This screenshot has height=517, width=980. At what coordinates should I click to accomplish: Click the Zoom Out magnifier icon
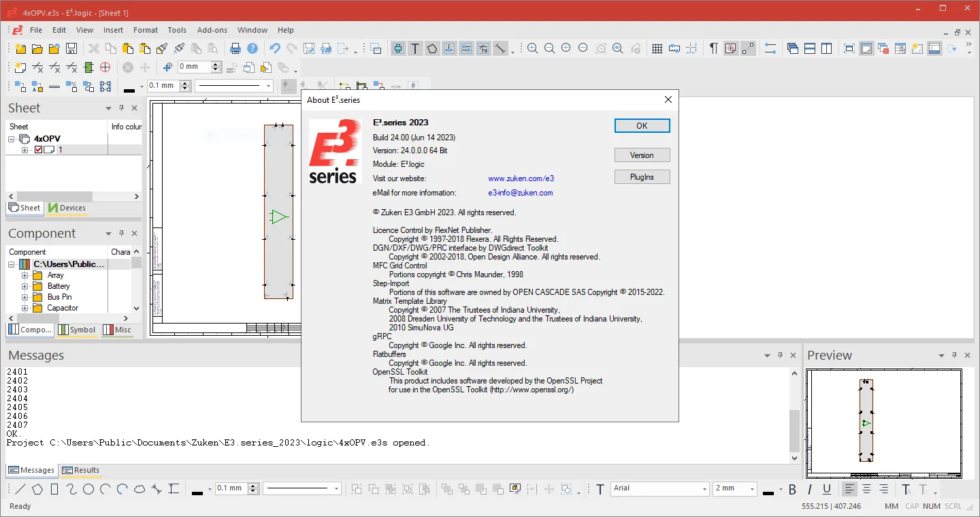(549, 48)
